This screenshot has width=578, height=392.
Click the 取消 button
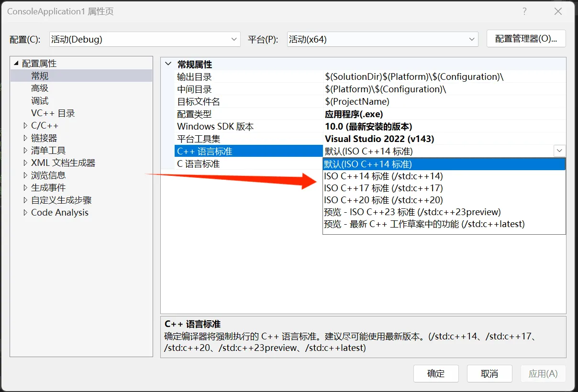[x=489, y=373]
